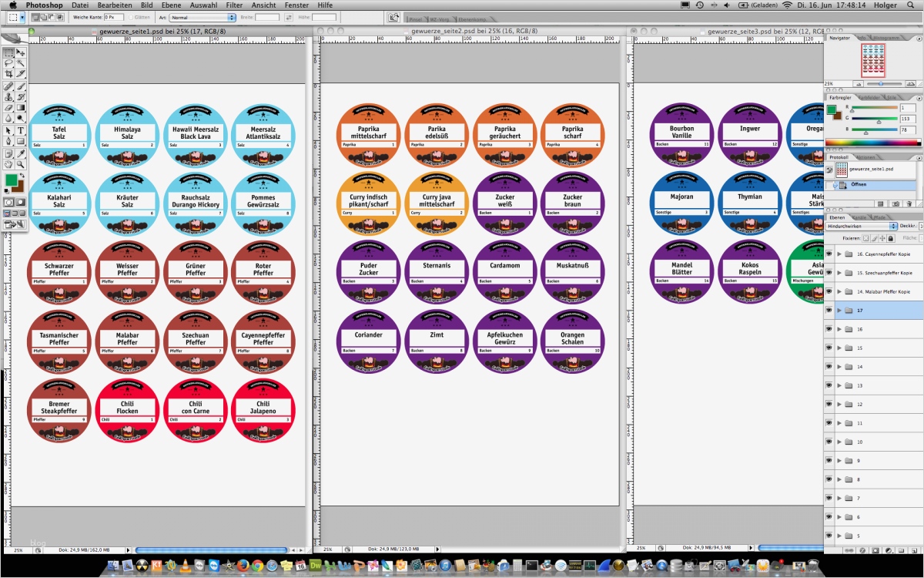Image resolution: width=924 pixels, height=578 pixels.
Task: Open the Art 'Normal' dropdown
Action: coord(203,16)
